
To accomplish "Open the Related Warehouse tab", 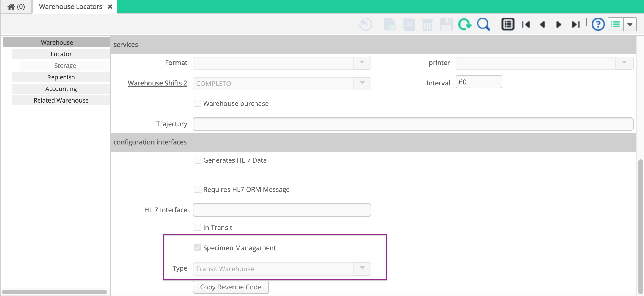I will point(61,100).
